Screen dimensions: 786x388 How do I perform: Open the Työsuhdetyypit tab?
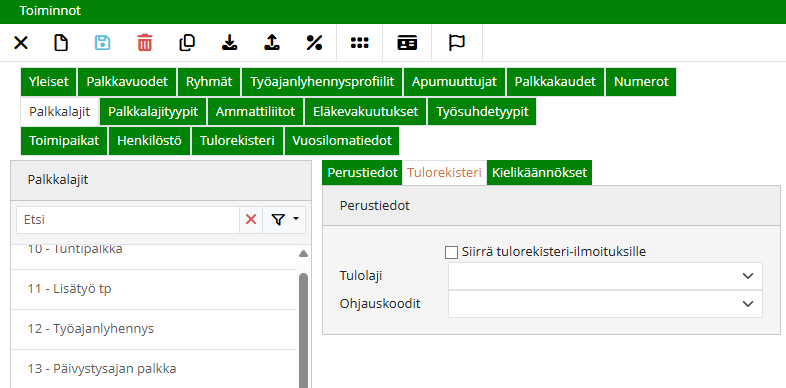[x=482, y=111]
